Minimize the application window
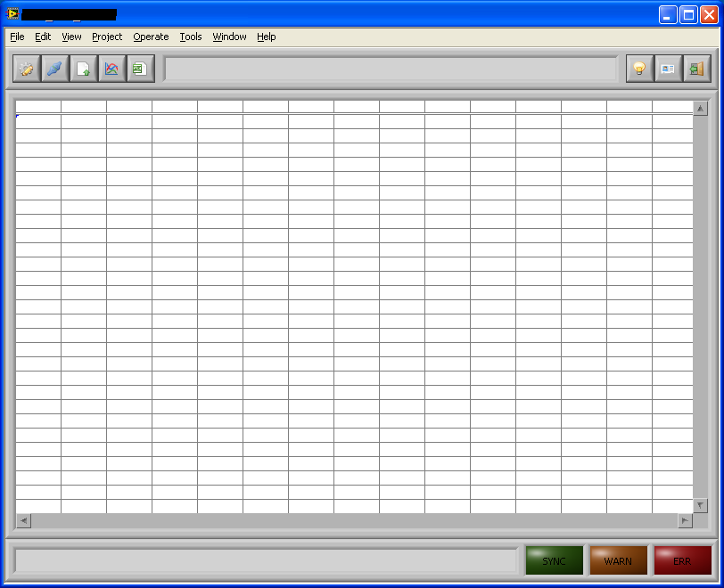This screenshot has height=588, width=724. pyautogui.click(x=668, y=15)
